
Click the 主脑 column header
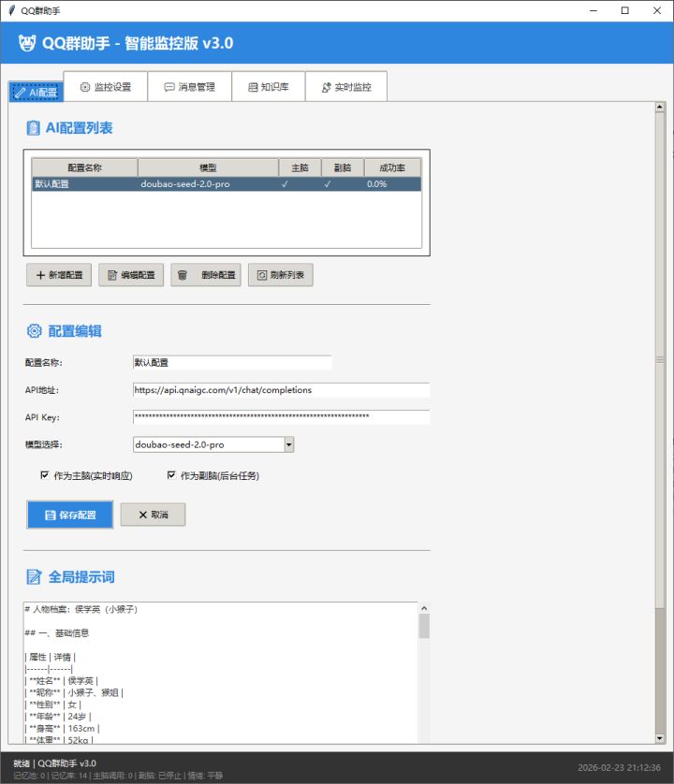click(x=300, y=167)
